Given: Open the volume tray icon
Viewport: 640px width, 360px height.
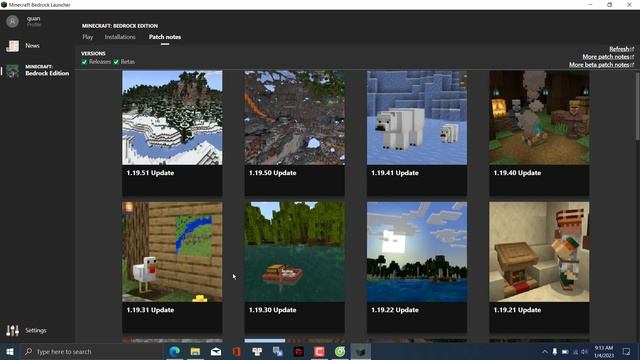Looking at the screenshot, I should click(x=584, y=351).
